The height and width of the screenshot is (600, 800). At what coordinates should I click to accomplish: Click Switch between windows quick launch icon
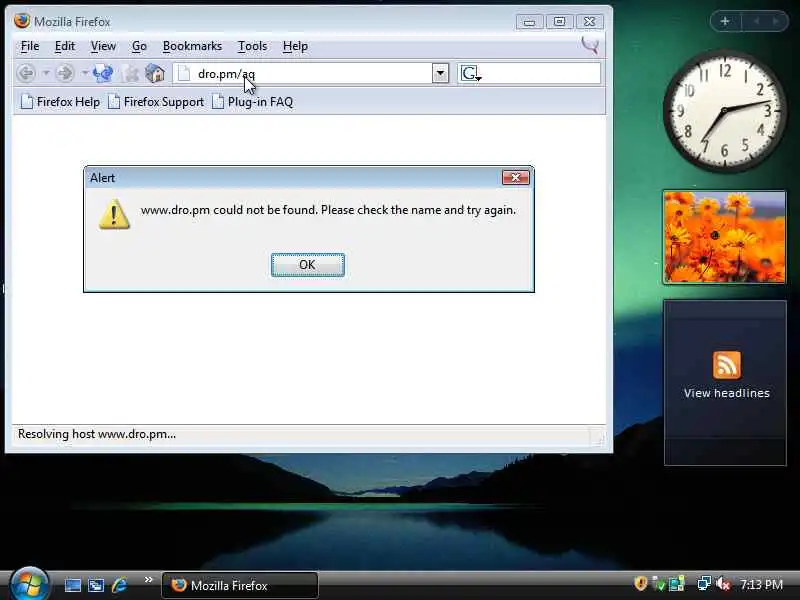[95, 585]
